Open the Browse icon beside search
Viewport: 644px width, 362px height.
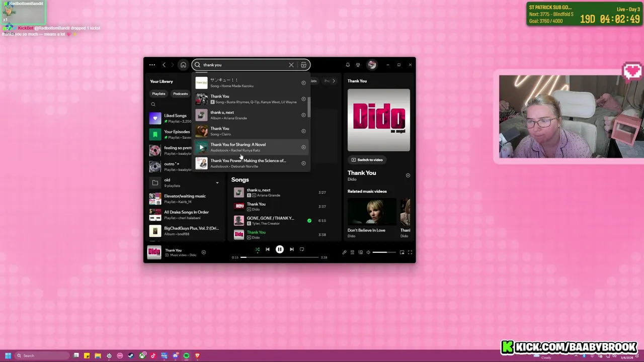coord(303,65)
